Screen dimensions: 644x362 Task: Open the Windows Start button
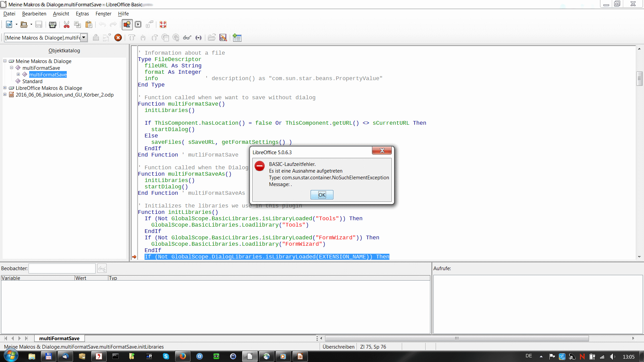tap(11, 356)
